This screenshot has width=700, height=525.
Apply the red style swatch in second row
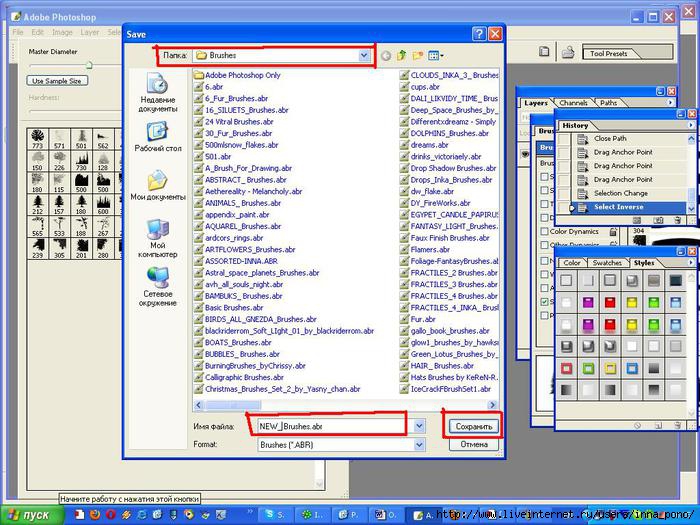click(x=610, y=302)
